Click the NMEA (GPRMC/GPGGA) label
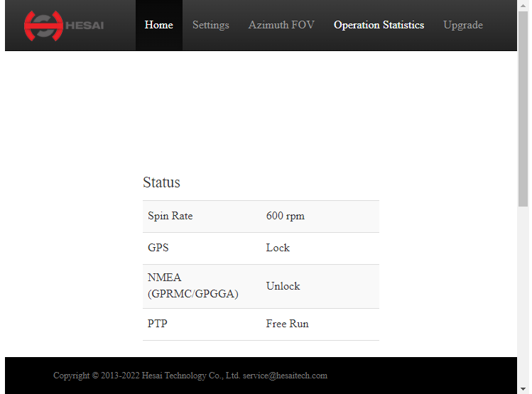Image resolution: width=532 pixels, height=394 pixels. click(193, 285)
